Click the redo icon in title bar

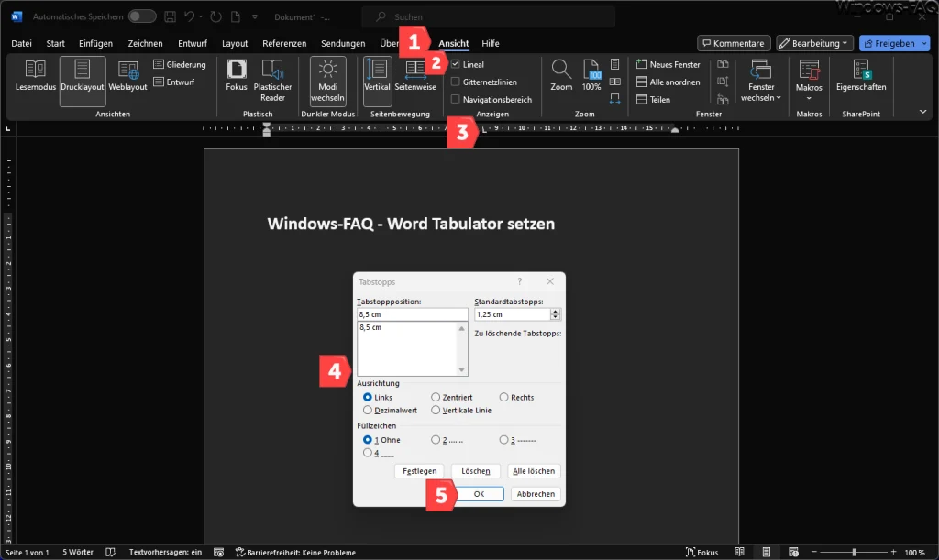tap(216, 16)
